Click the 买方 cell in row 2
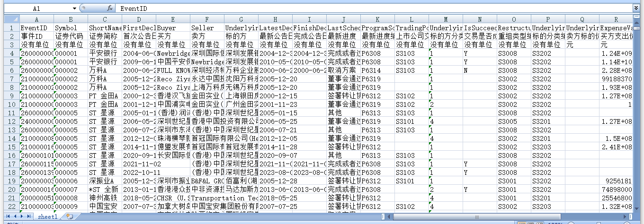 tap(173, 36)
